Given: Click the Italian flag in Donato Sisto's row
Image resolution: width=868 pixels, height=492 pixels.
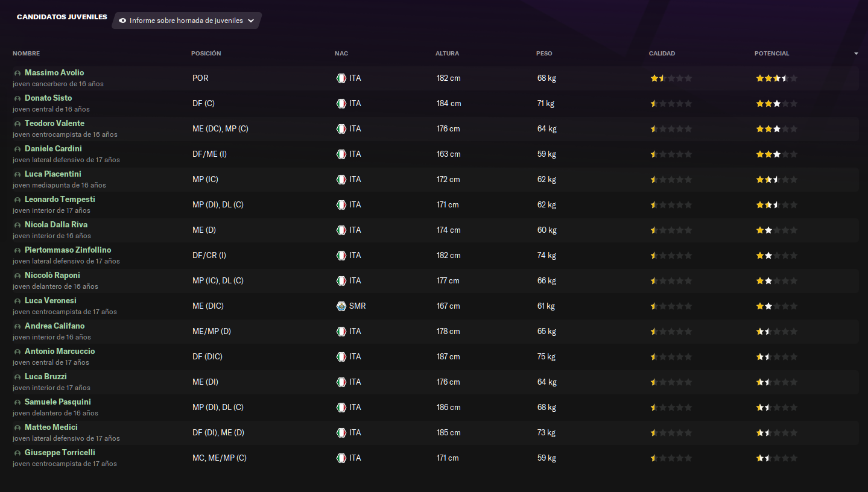Looking at the screenshot, I should click(341, 103).
